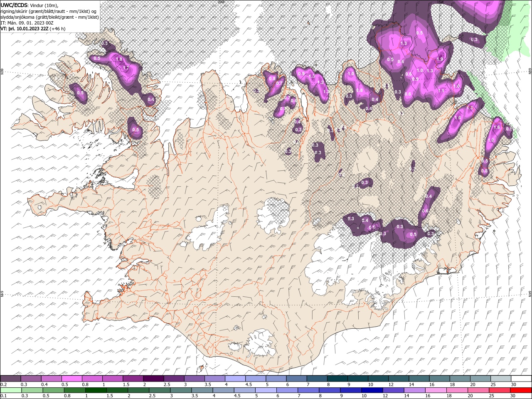The height and width of the screenshot is (399, 532).
Task: Pick the bright red bottom-row swatch labelled 30
Action: click(520, 390)
